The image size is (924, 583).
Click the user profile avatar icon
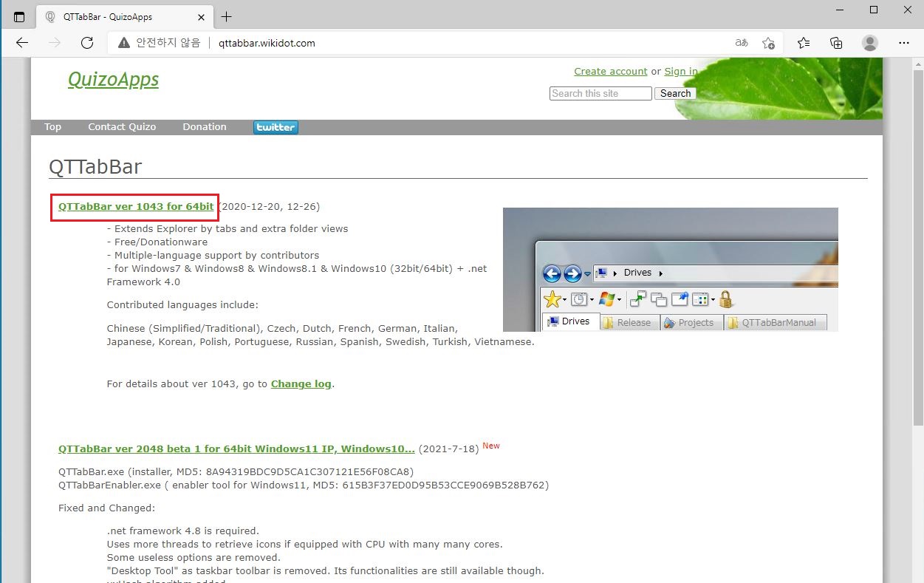point(870,43)
